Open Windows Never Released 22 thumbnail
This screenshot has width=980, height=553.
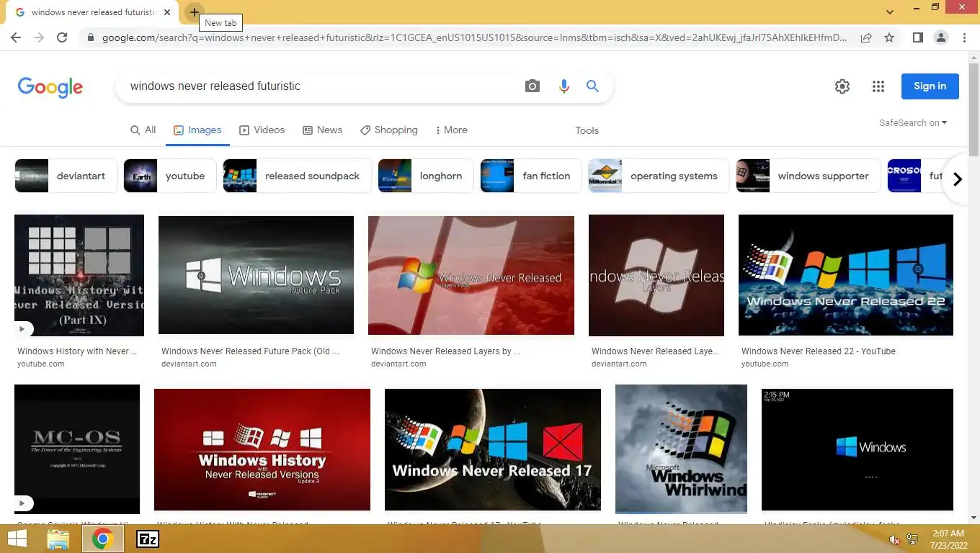(x=846, y=275)
